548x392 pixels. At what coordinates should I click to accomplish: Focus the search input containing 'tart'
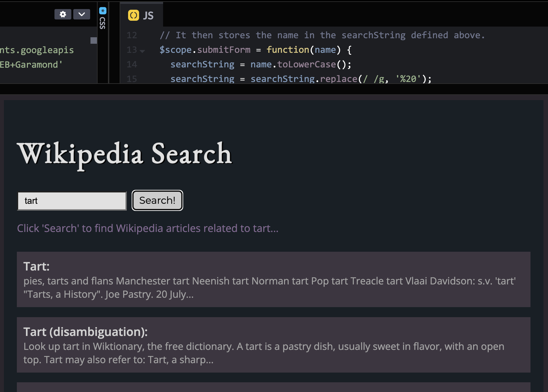pos(72,201)
